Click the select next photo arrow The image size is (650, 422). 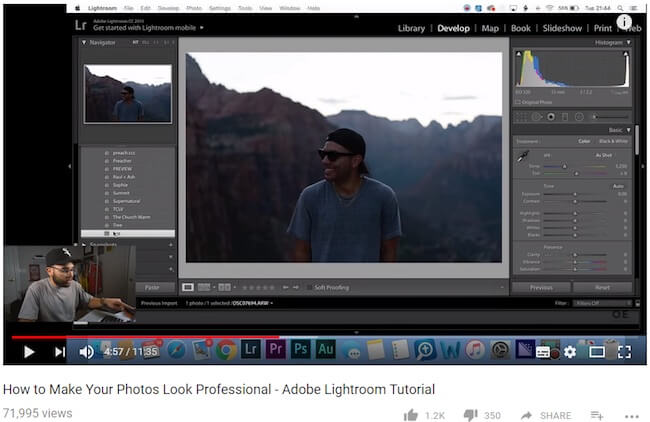pos(296,287)
